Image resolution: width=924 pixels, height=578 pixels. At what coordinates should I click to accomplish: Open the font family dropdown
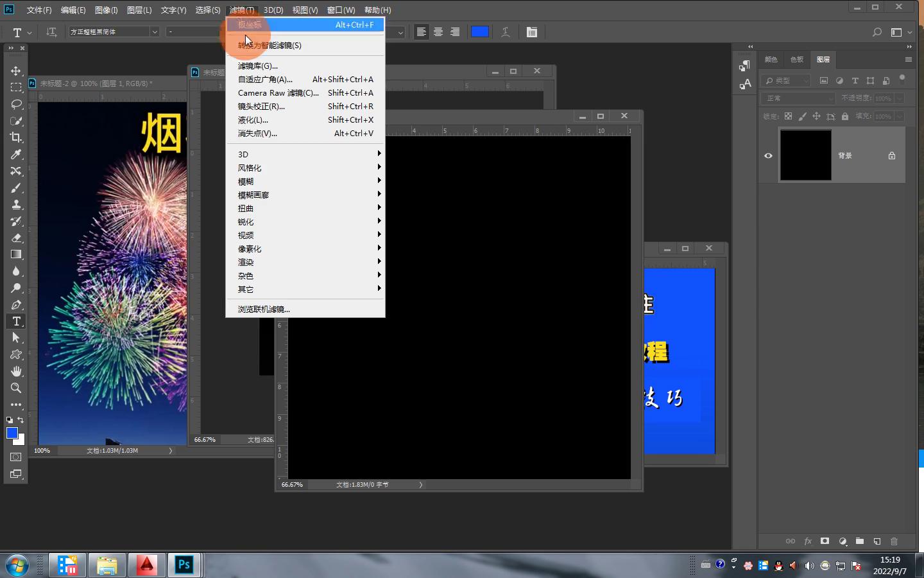click(154, 32)
